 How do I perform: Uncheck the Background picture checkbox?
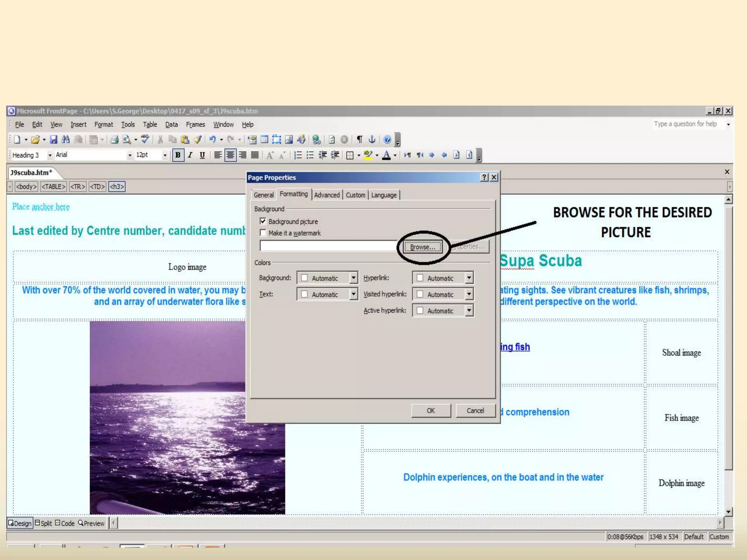(263, 221)
